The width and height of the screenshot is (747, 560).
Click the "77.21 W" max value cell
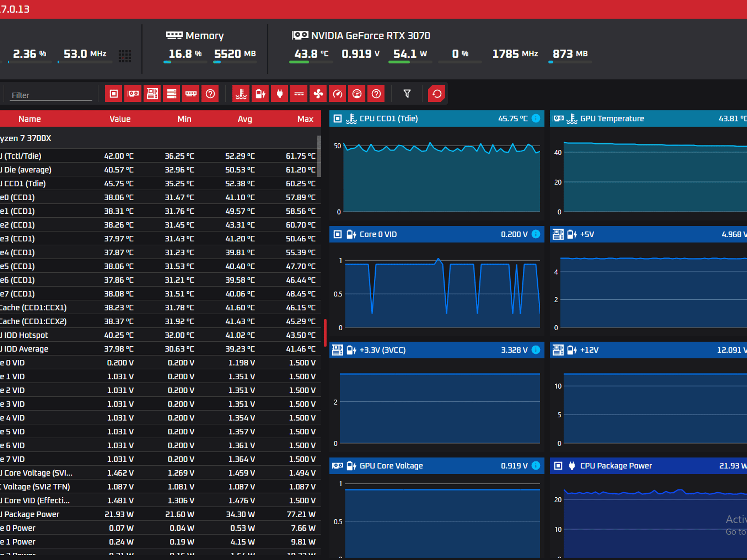click(301, 514)
